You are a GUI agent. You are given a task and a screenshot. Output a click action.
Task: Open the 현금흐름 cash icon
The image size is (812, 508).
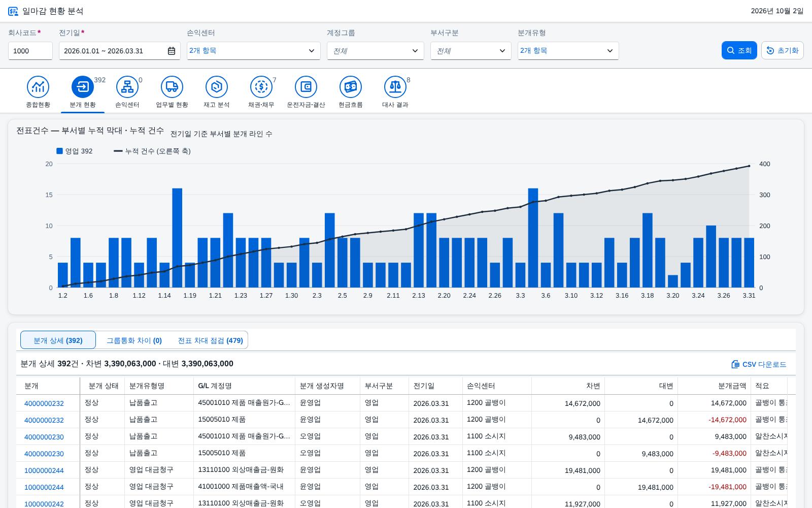[351, 87]
